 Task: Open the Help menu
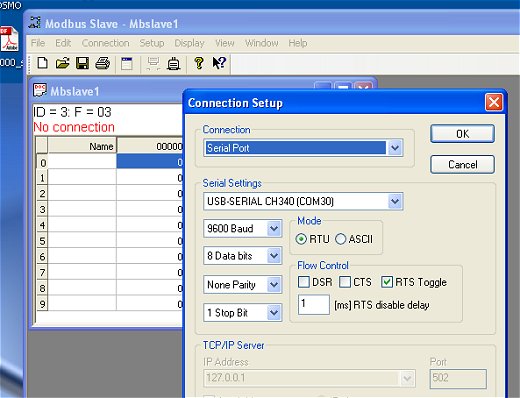[298, 43]
